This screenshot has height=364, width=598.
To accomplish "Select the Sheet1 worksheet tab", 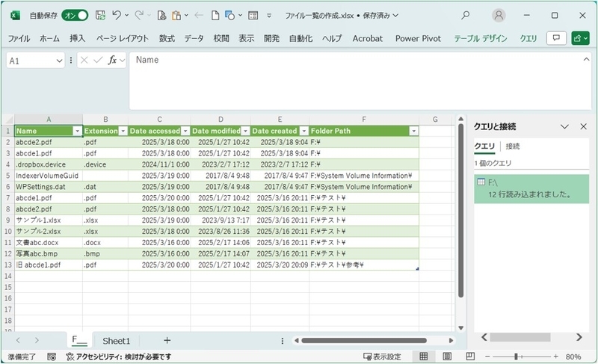I will 117,341.
